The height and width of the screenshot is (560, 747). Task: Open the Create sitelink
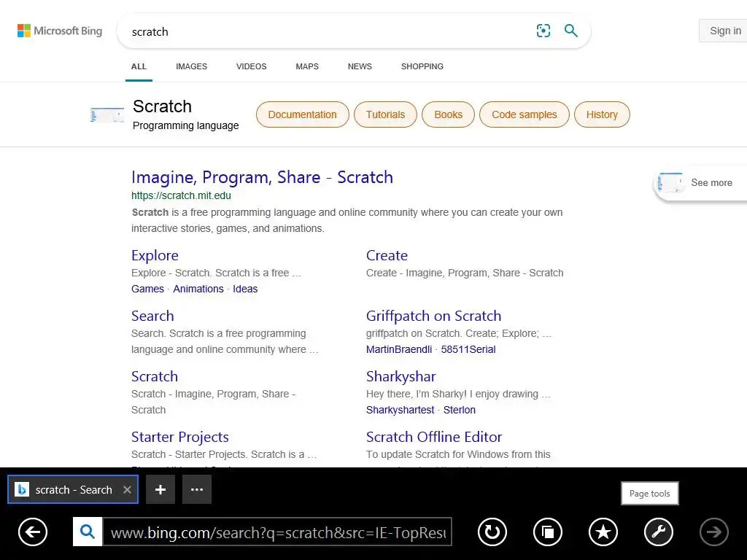pos(387,256)
